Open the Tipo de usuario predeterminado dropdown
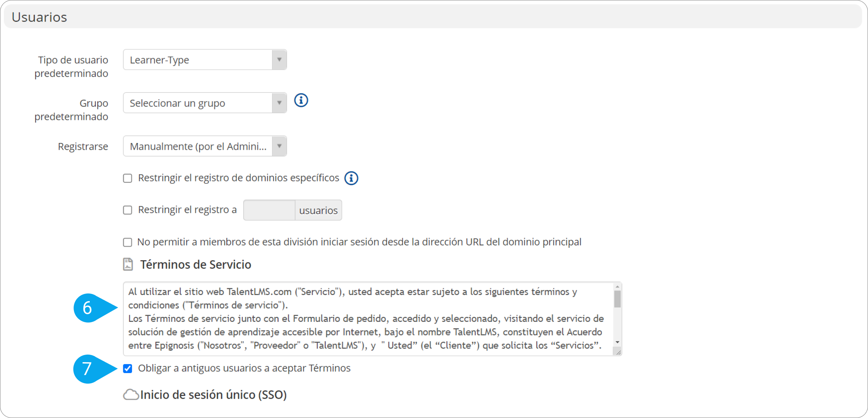The image size is (868, 418). click(205, 60)
